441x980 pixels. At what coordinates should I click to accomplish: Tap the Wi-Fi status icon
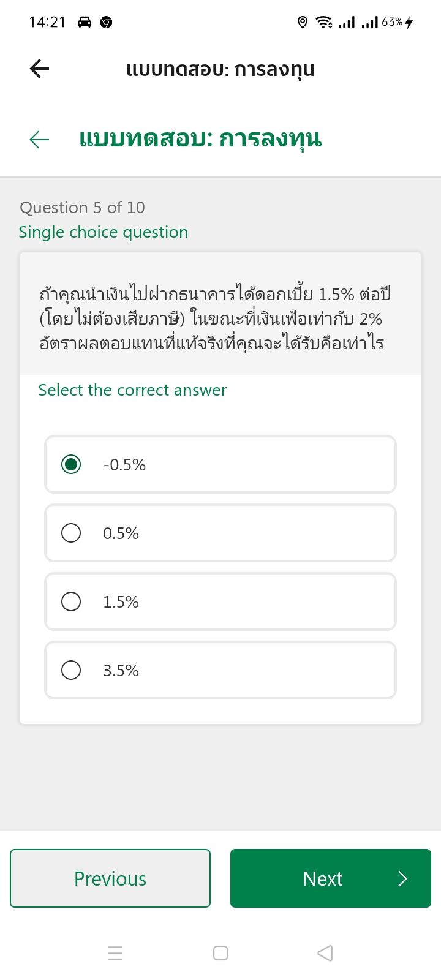(324, 23)
